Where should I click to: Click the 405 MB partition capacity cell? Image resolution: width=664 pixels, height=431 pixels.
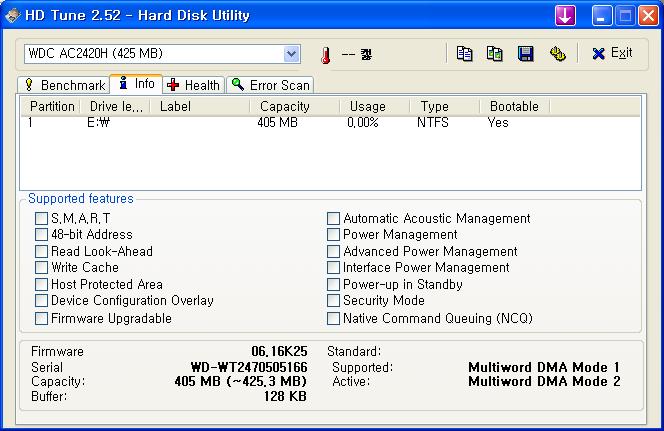(x=277, y=123)
